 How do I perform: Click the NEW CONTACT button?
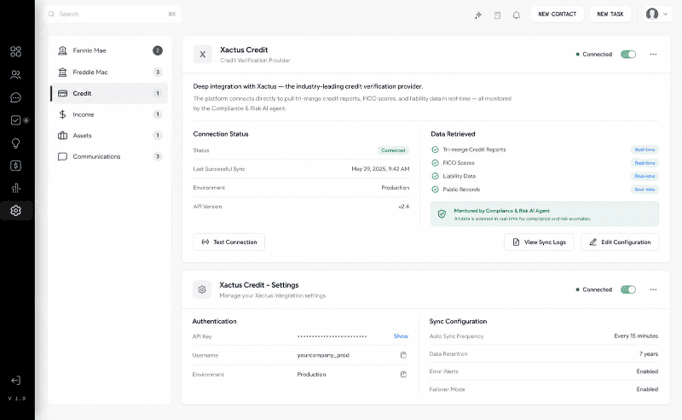557,14
